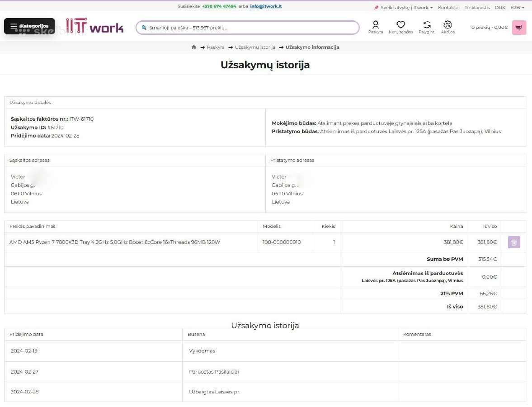532x407 pixels.
Task: Open the Kategorijos menu button
Action: click(x=29, y=26)
